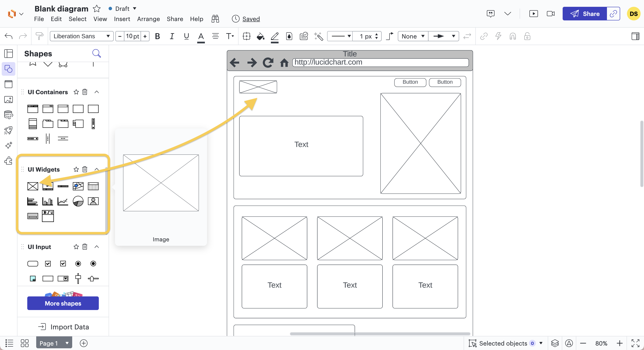Click the italic formatting icon
The image size is (644, 350).
pos(171,36)
